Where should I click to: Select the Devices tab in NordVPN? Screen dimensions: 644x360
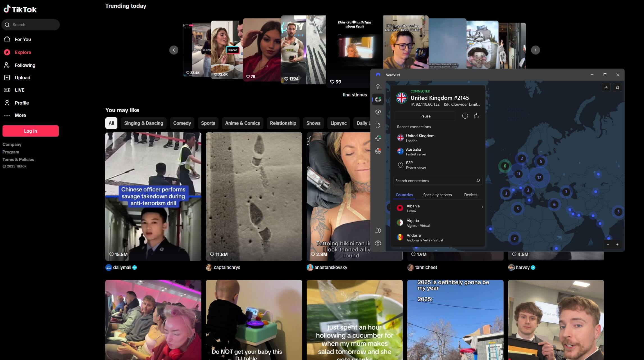tap(470, 195)
